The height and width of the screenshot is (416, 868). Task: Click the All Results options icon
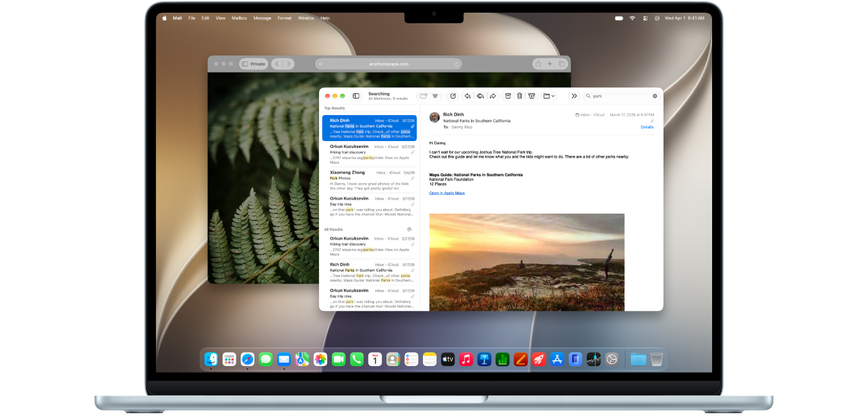[x=410, y=229]
